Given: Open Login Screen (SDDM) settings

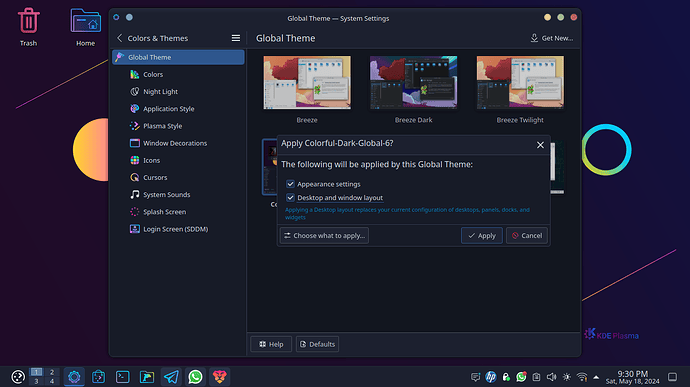Looking at the screenshot, I should pos(178,229).
